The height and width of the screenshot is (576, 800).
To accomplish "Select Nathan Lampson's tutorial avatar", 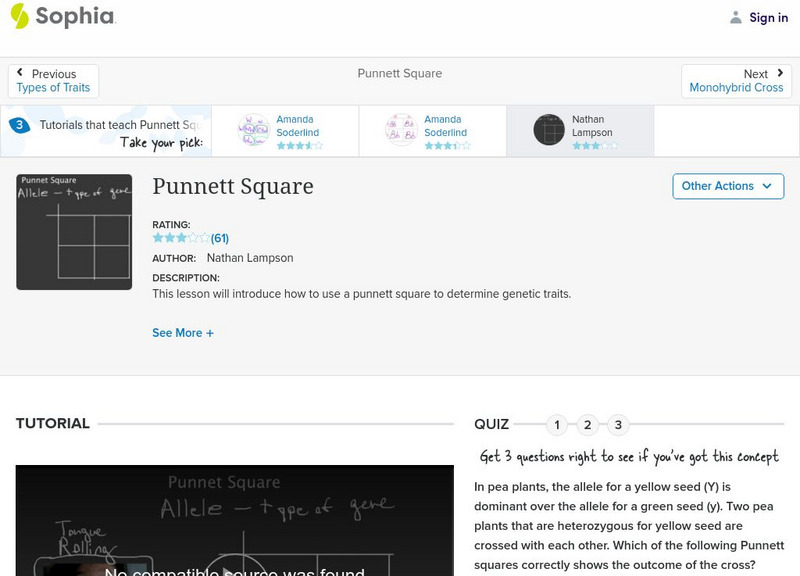I will click(x=548, y=129).
